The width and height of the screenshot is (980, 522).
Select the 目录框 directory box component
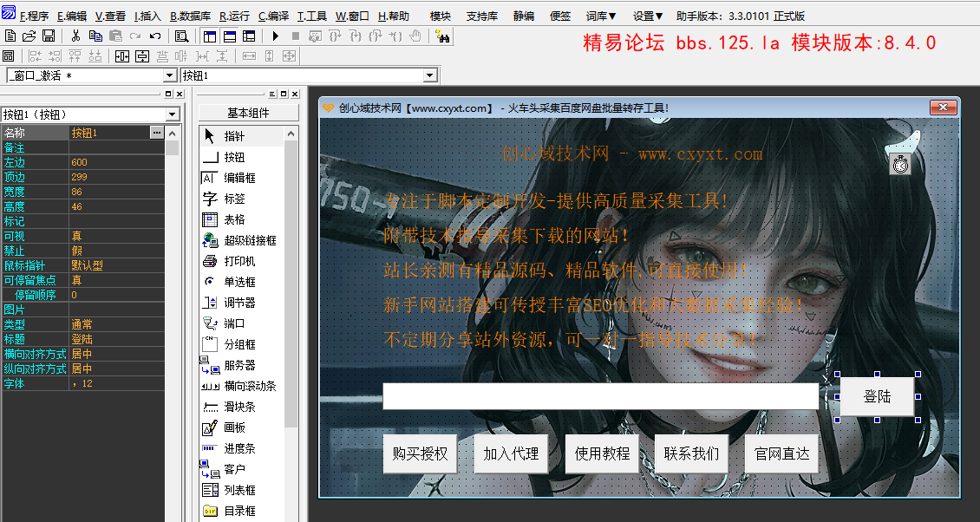click(x=242, y=511)
